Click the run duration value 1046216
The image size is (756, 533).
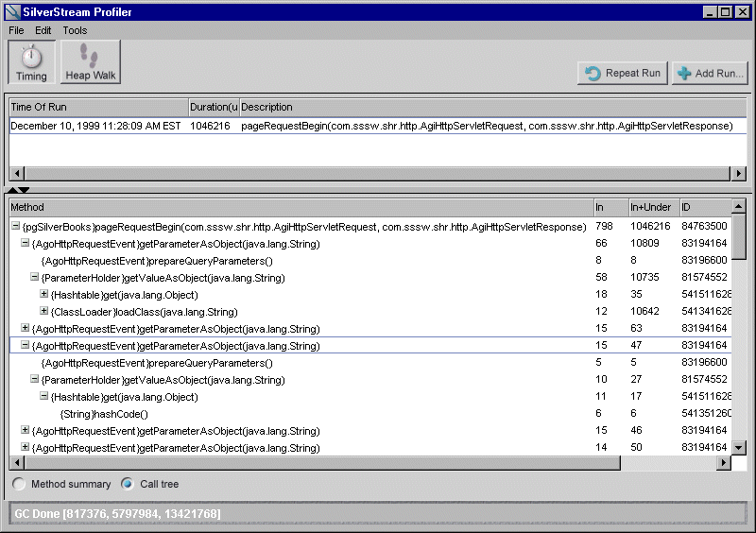point(210,126)
